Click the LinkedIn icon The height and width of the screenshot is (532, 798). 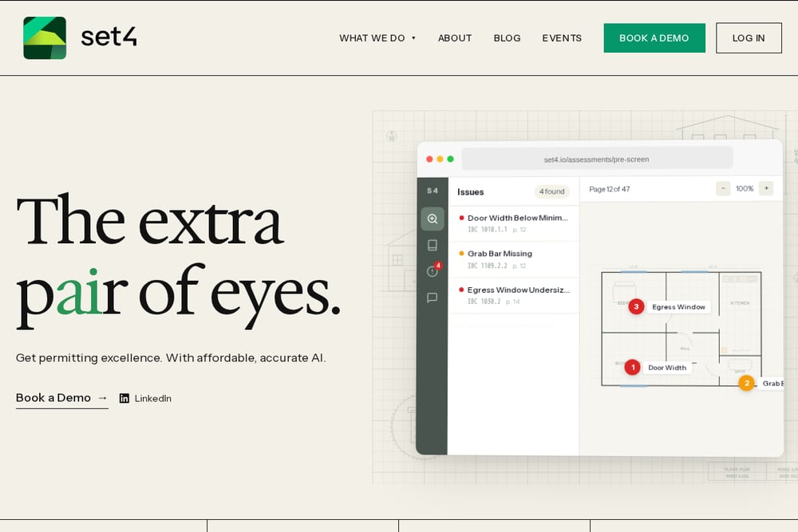[124, 398]
